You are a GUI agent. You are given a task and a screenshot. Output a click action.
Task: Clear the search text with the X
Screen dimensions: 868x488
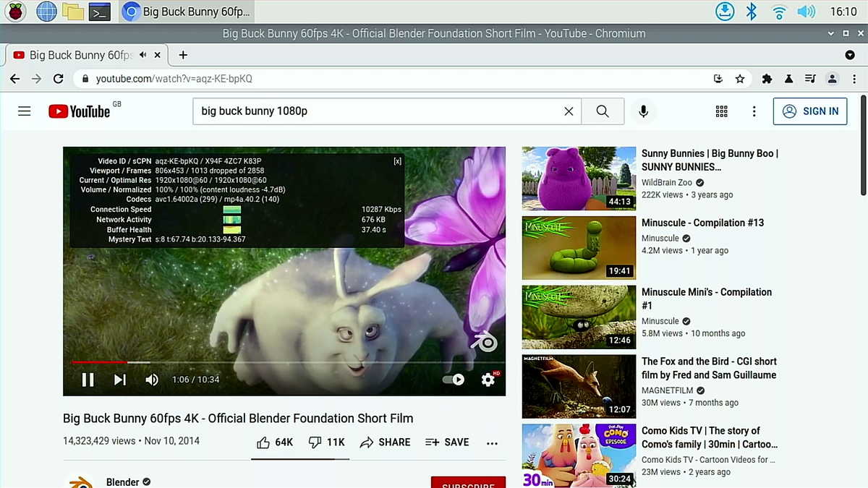click(x=569, y=111)
